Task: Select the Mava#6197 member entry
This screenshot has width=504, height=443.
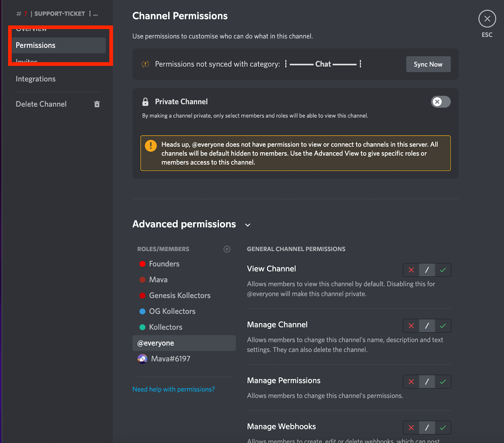Action: tap(170, 359)
